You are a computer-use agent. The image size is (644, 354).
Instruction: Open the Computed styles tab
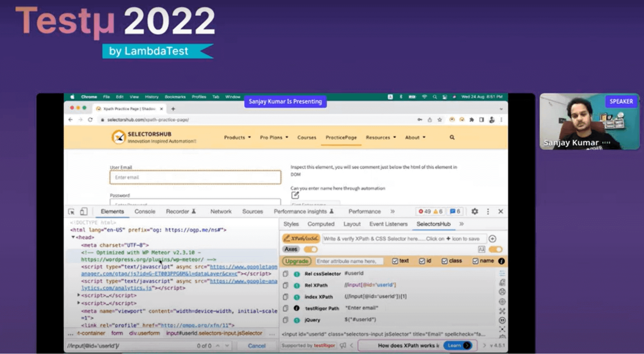(321, 224)
